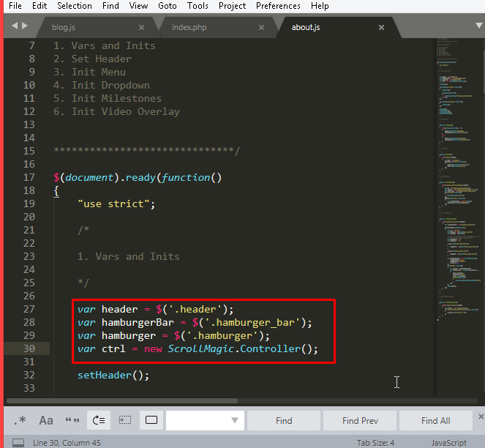Viewport: 485px width, 448px height.
Task: Click hamburgerBar variable on line 28
Action: coord(138,323)
